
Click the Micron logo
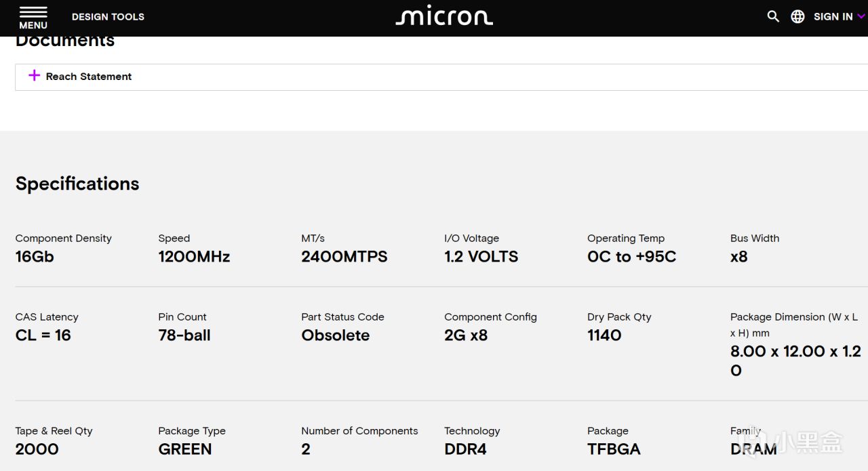pyautogui.click(x=444, y=16)
